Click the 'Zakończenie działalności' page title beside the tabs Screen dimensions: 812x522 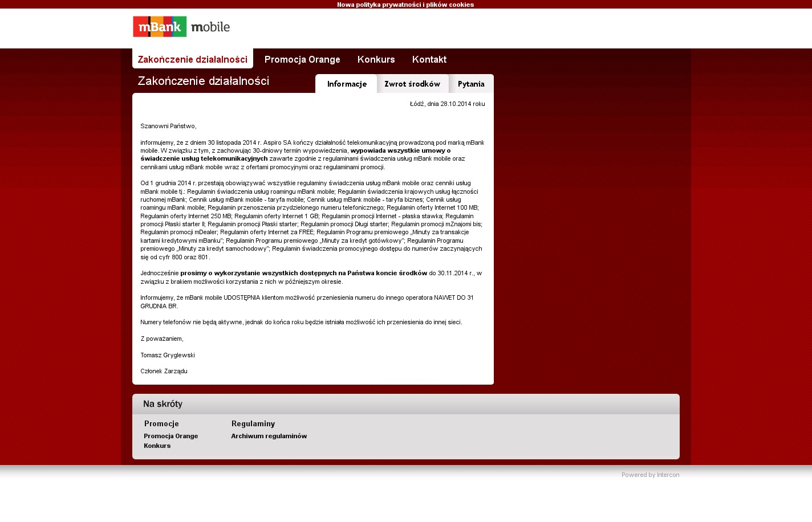204,81
